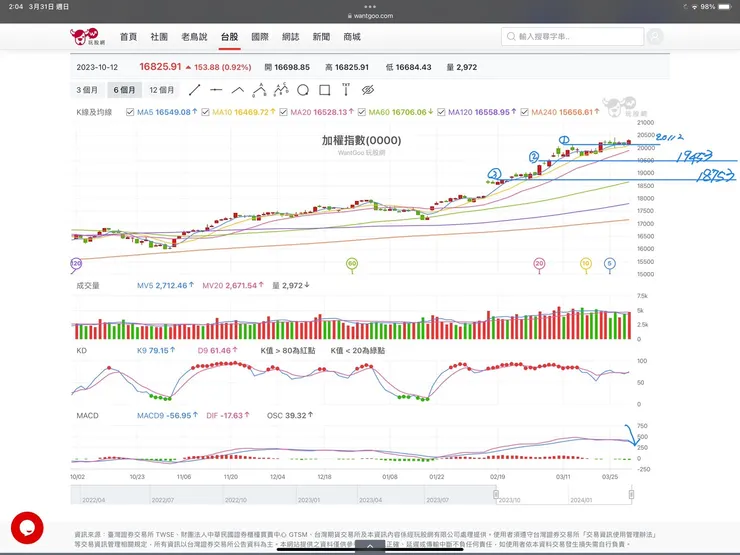Select the ABC wave pattern tool
This screenshot has height=555, width=740.
pos(259,90)
